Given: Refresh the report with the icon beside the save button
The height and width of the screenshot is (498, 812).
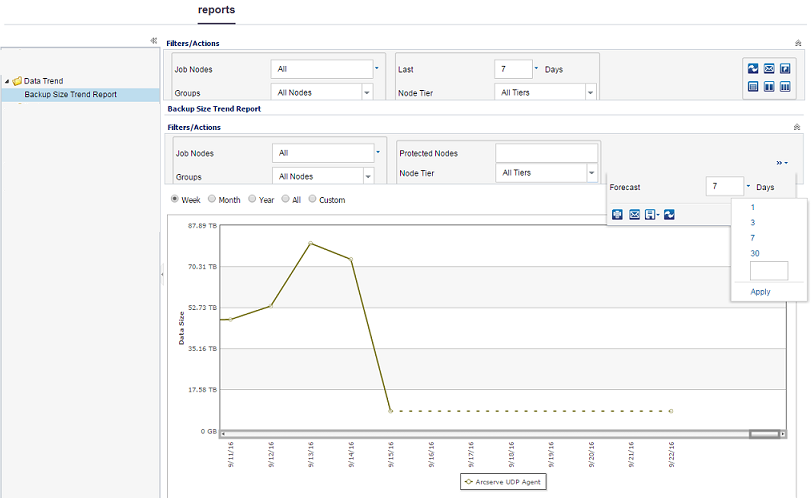Looking at the screenshot, I should click(x=669, y=214).
